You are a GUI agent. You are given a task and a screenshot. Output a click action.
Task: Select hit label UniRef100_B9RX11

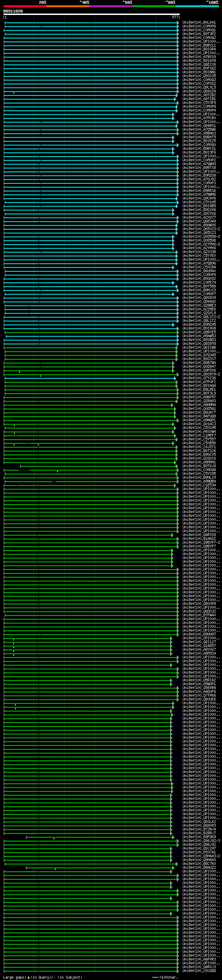[199, 45]
